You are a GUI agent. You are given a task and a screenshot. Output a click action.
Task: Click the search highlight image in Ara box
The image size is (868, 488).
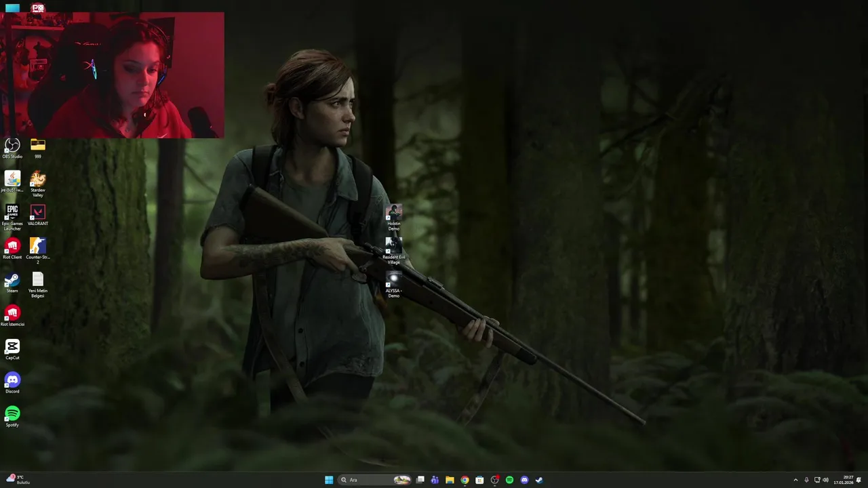[x=402, y=480]
